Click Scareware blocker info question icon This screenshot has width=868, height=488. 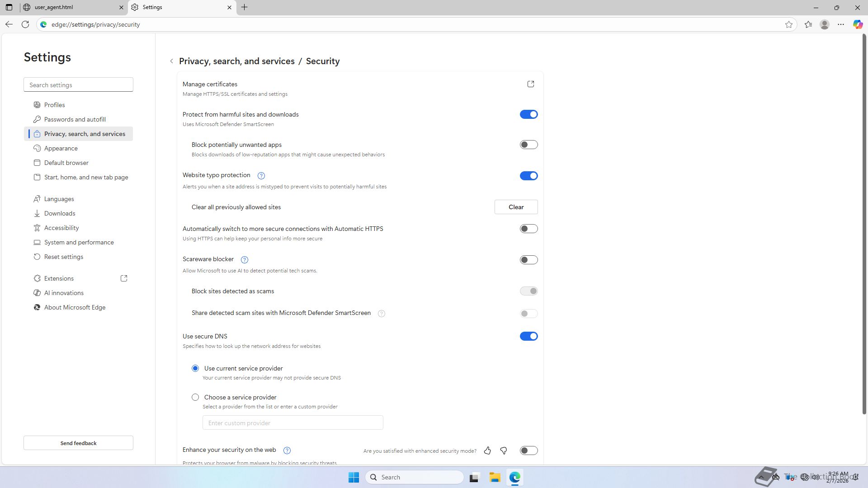tap(245, 260)
